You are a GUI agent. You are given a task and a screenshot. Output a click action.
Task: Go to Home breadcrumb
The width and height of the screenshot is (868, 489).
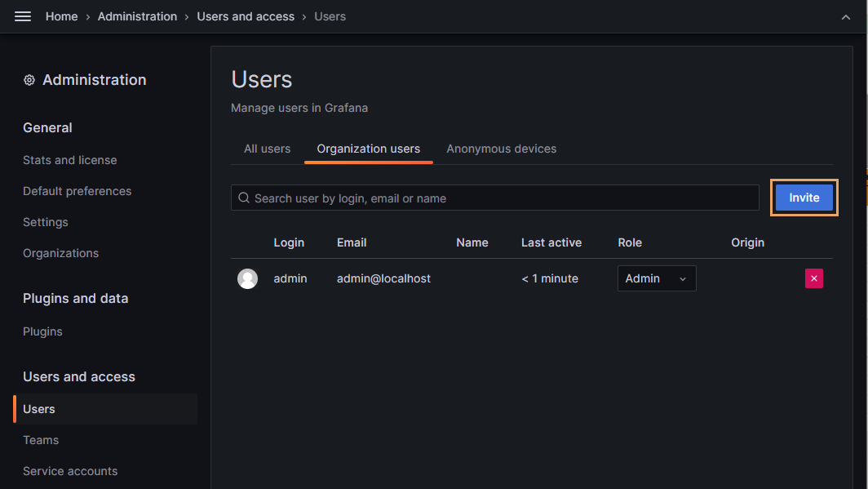pos(61,16)
